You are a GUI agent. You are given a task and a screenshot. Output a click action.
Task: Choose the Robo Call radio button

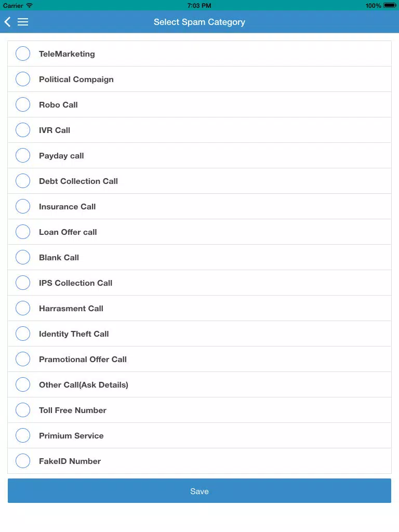(x=23, y=104)
